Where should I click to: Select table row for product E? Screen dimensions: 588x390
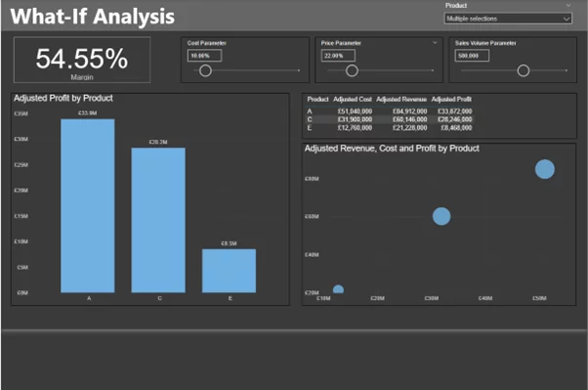390,128
